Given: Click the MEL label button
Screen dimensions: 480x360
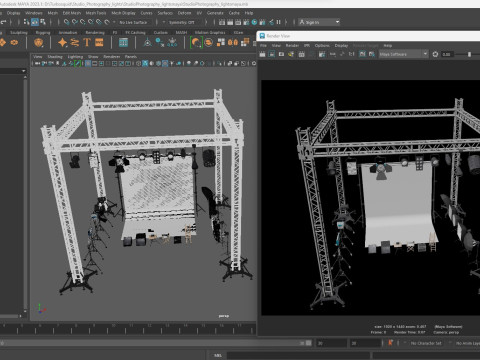Looking at the screenshot, I should pos(217,355).
